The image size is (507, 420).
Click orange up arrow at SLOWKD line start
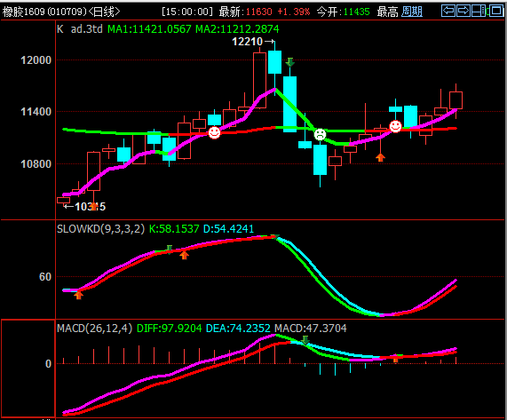point(78,295)
